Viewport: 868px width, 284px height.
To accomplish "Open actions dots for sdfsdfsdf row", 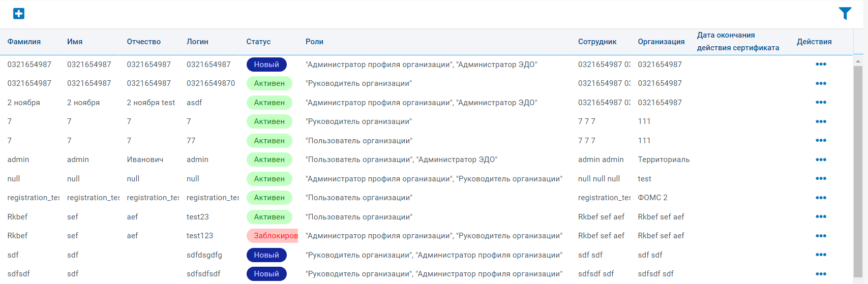I will coord(821,274).
